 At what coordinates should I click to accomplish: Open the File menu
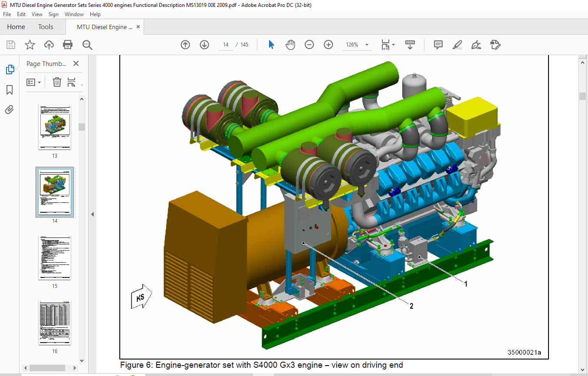coord(7,14)
